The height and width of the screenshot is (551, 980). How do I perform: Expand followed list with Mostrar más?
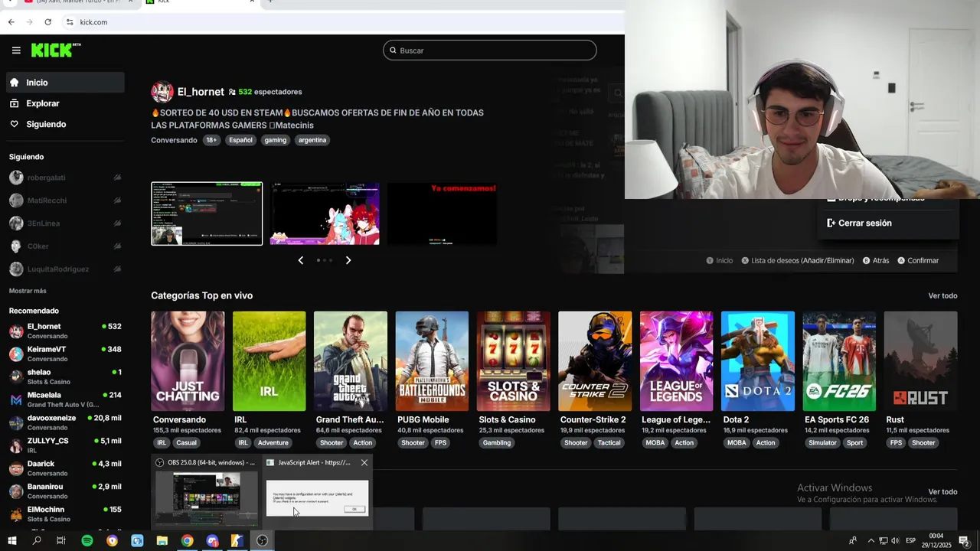click(28, 291)
